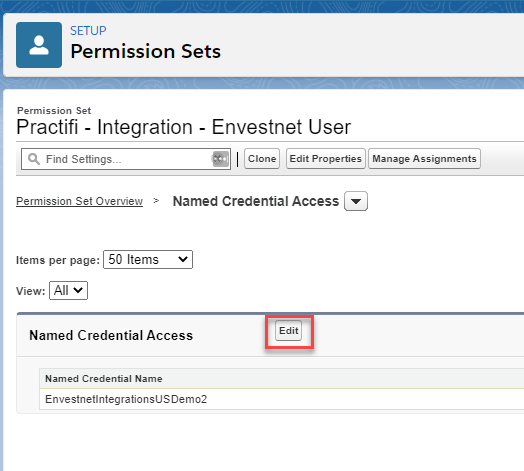Open Manage Assignments
This screenshot has height=471, width=524.
click(424, 159)
